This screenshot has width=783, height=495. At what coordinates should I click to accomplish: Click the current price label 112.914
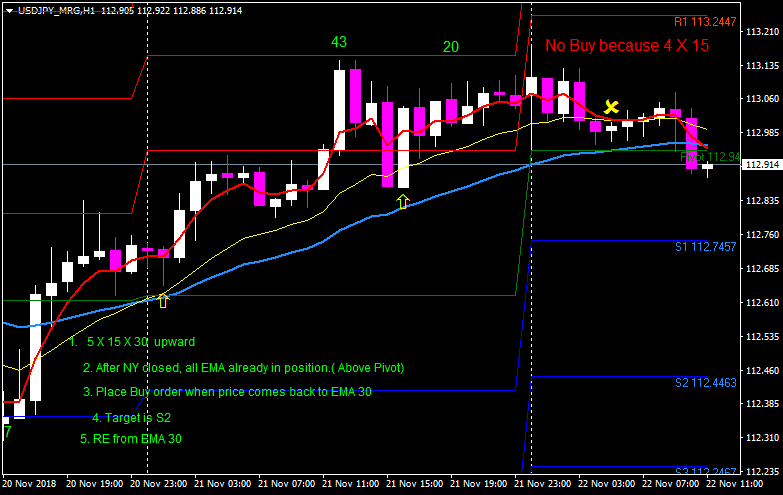(x=762, y=164)
